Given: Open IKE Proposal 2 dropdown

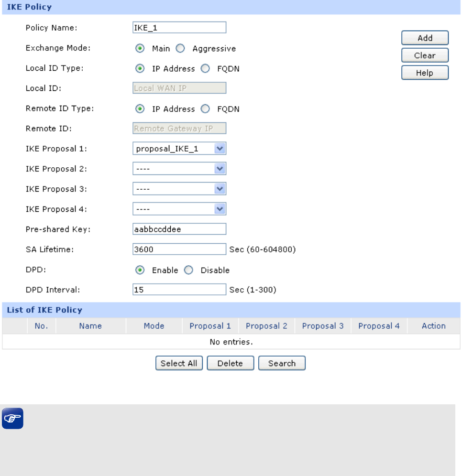Looking at the screenshot, I should pos(179,169).
